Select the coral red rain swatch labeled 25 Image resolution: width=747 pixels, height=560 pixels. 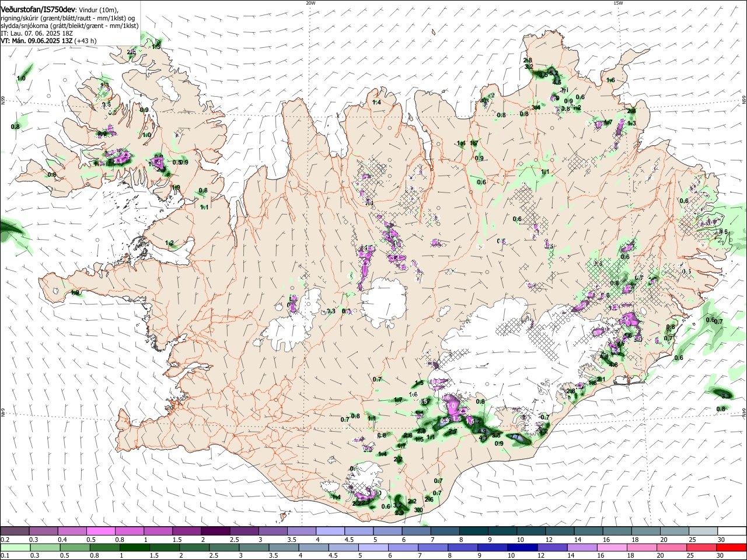click(x=703, y=547)
